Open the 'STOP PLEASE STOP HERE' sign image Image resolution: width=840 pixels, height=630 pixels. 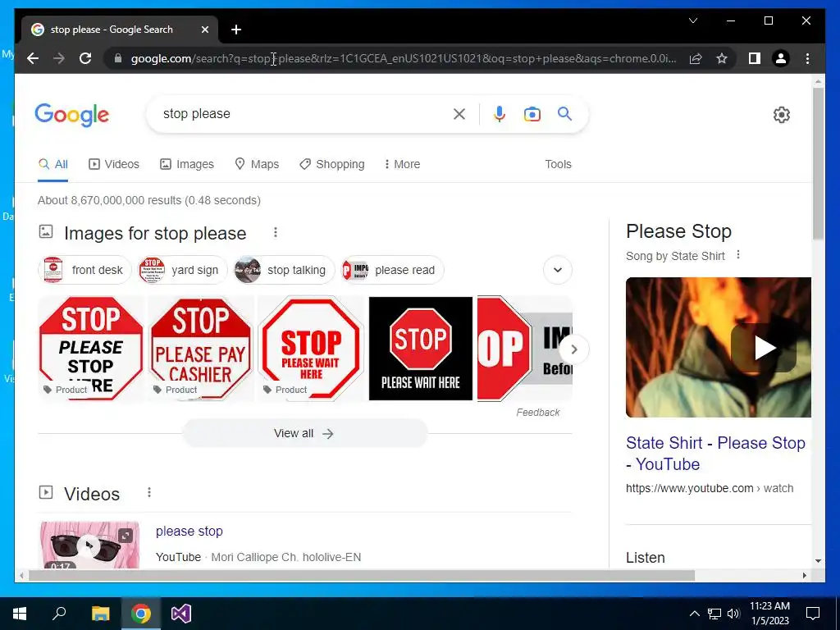(91, 348)
